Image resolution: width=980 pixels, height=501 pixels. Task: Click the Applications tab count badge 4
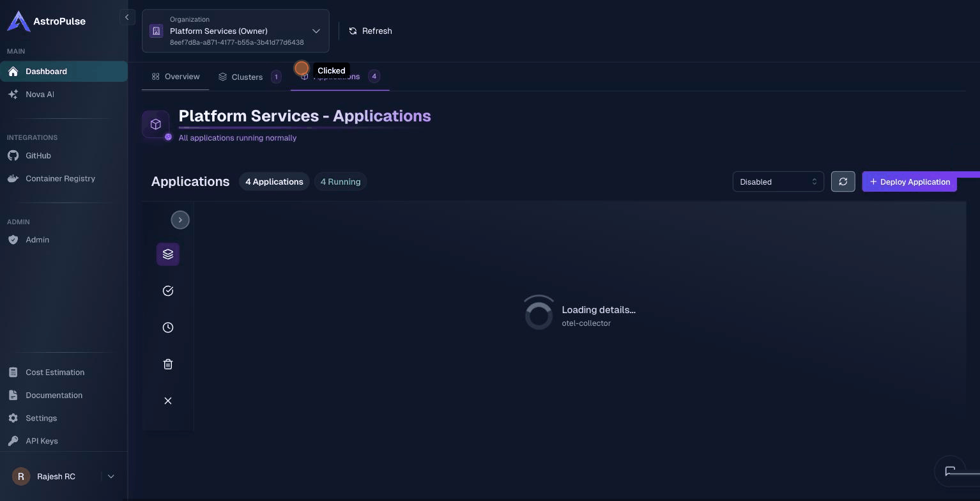point(374,77)
